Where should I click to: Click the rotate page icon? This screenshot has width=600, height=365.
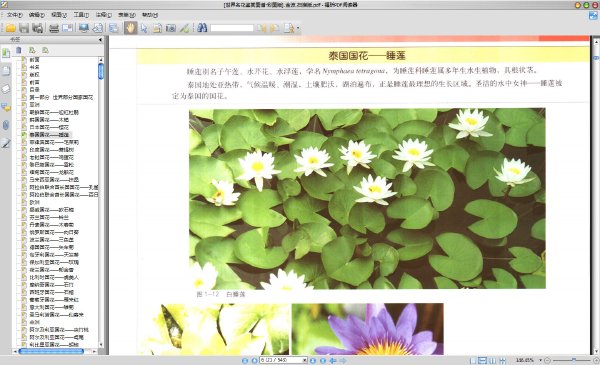(x=98, y=28)
